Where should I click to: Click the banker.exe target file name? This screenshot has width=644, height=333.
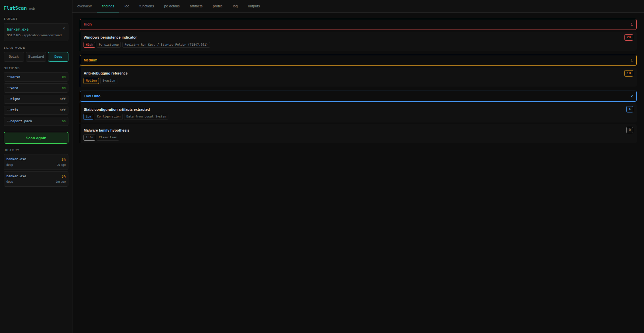click(18, 30)
